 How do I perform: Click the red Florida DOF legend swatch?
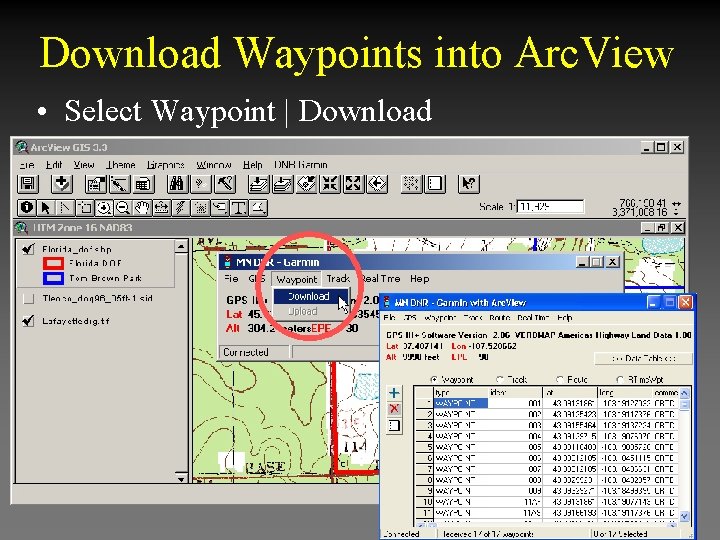(53, 263)
